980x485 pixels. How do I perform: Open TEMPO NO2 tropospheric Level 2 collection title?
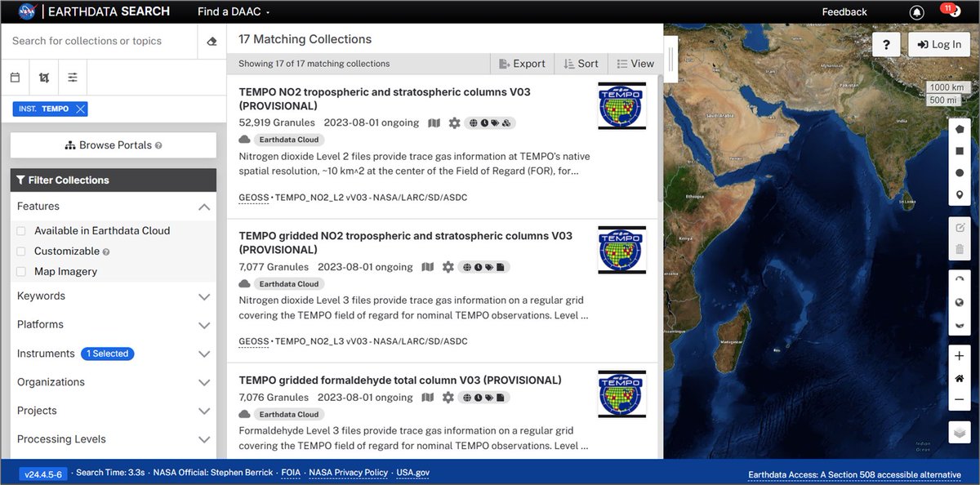(385, 99)
